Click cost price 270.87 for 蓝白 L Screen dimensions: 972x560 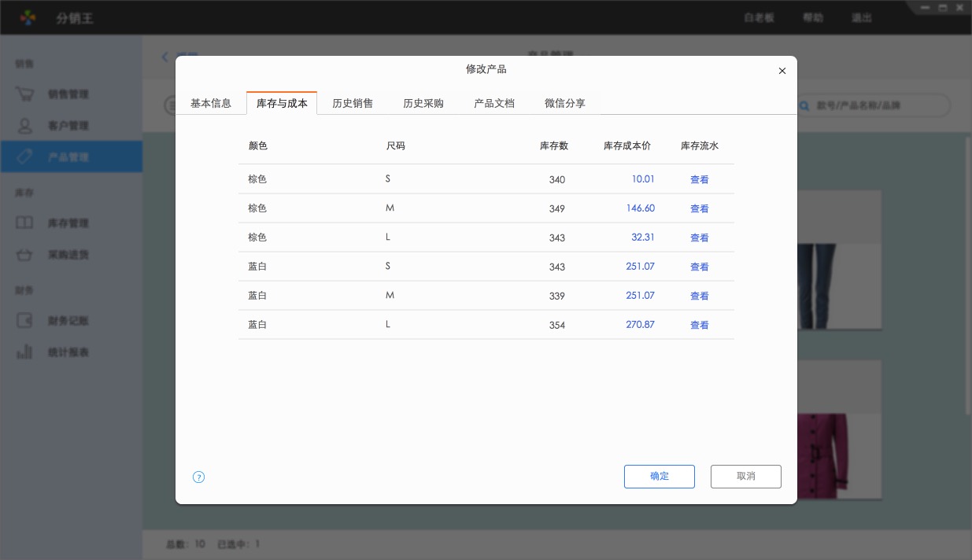coord(640,324)
